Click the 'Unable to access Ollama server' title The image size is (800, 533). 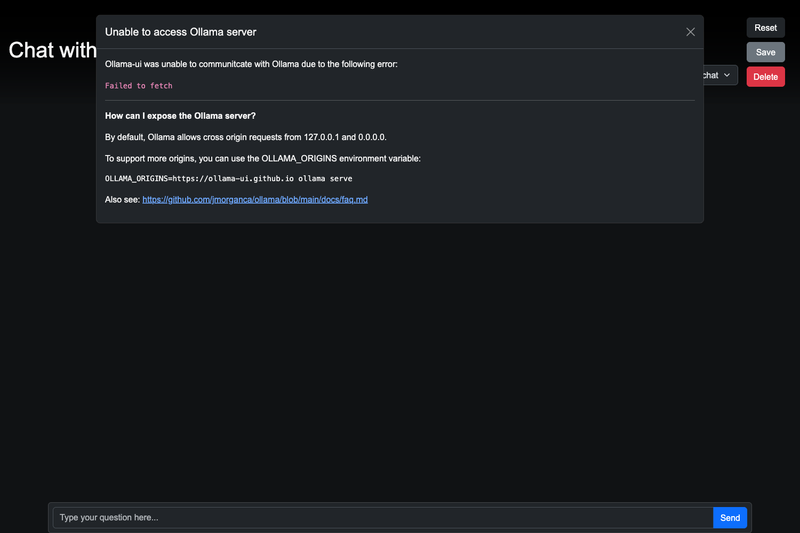click(x=181, y=32)
